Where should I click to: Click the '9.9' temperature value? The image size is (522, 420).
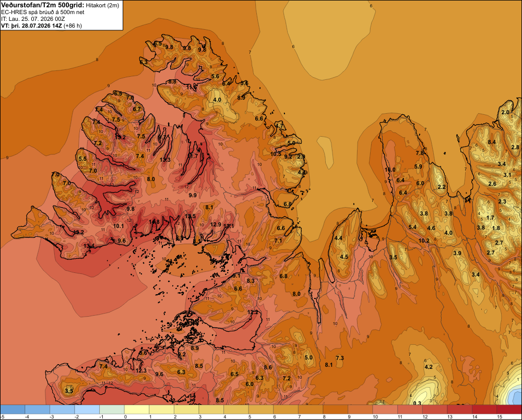[x=193, y=195]
